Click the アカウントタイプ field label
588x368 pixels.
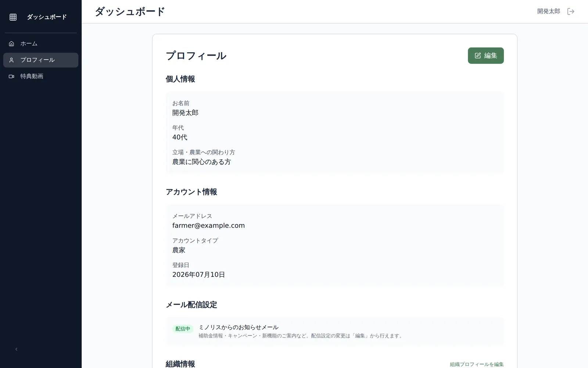click(x=195, y=241)
